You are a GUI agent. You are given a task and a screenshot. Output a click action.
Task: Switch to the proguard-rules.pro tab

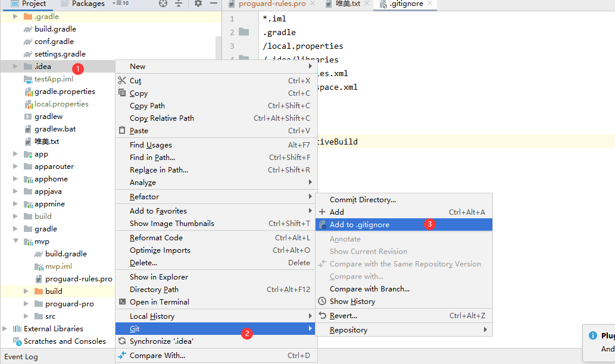click(271, 4)
